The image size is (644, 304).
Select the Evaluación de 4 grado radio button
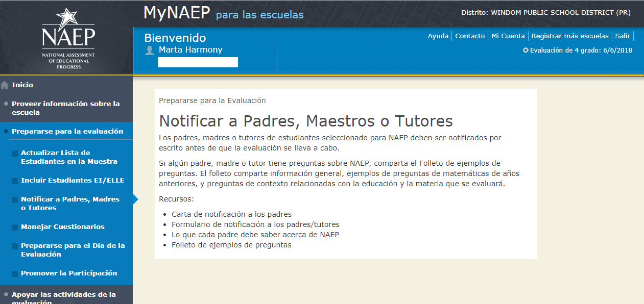point(526,50)
